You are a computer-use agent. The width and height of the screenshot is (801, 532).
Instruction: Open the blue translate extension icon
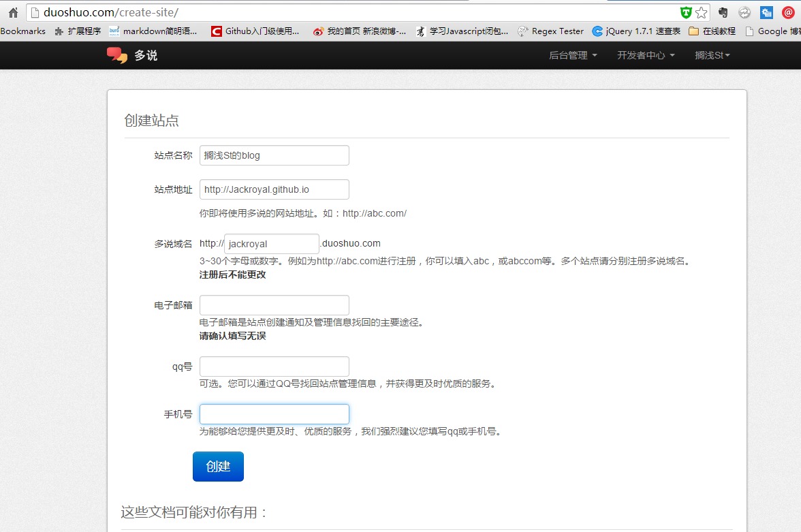[x=767, y=12]
